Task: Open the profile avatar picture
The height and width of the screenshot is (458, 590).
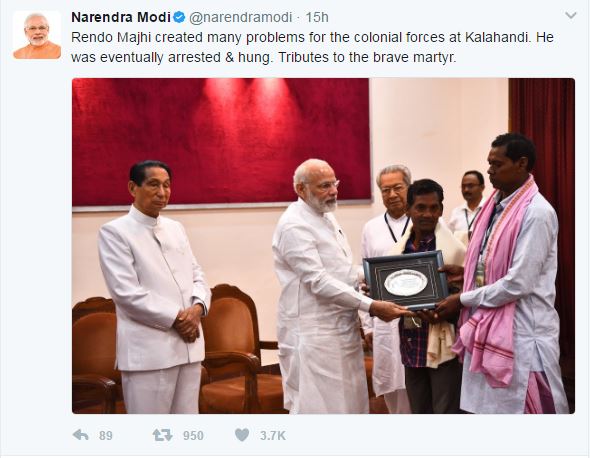Action: click(37, 35)
